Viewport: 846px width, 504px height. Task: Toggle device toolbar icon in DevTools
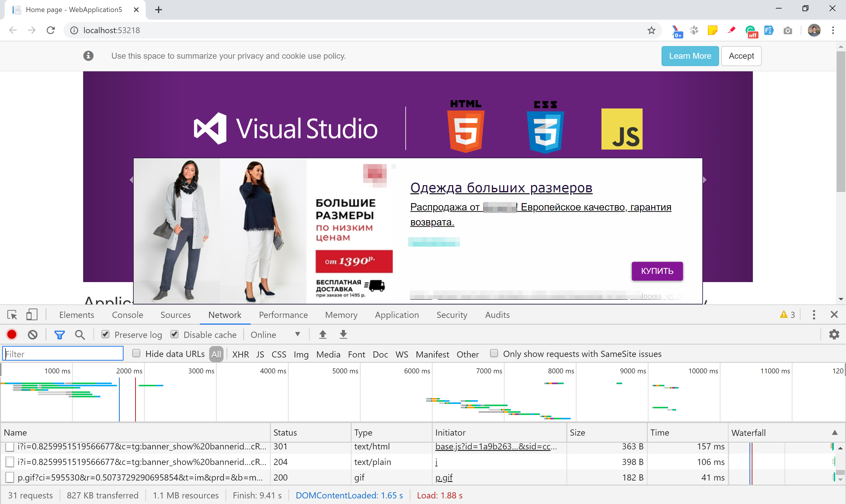(x=32, y=314)
